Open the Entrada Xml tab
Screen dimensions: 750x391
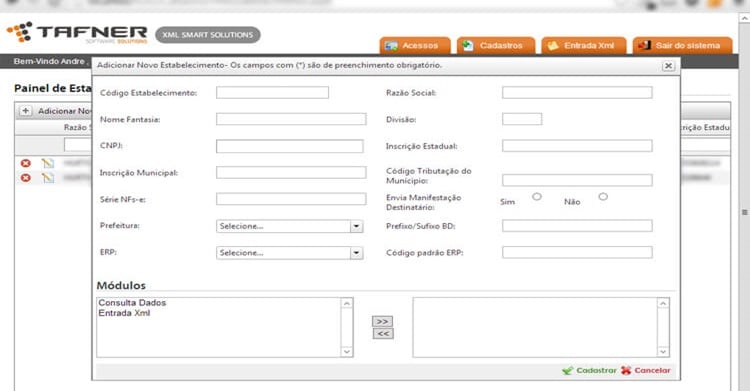pos(584,45)
